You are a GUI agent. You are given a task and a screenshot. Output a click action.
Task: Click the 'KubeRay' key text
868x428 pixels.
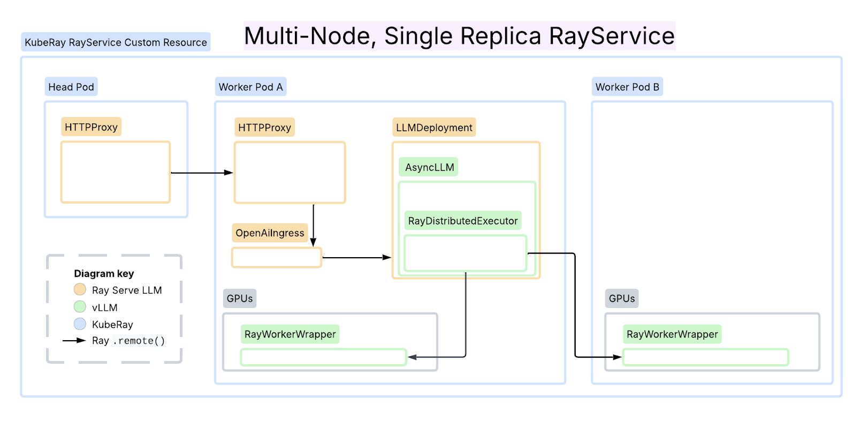tap(112, 325)
